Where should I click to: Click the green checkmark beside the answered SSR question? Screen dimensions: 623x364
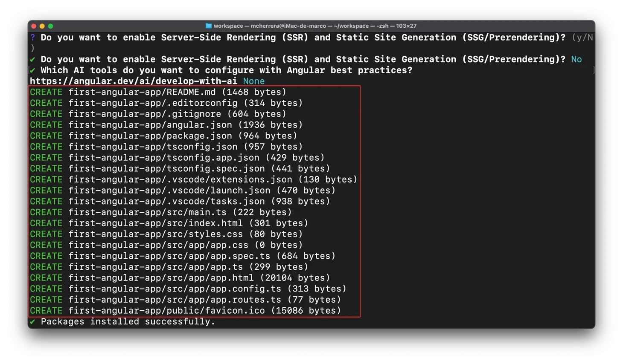coord(33,59)
